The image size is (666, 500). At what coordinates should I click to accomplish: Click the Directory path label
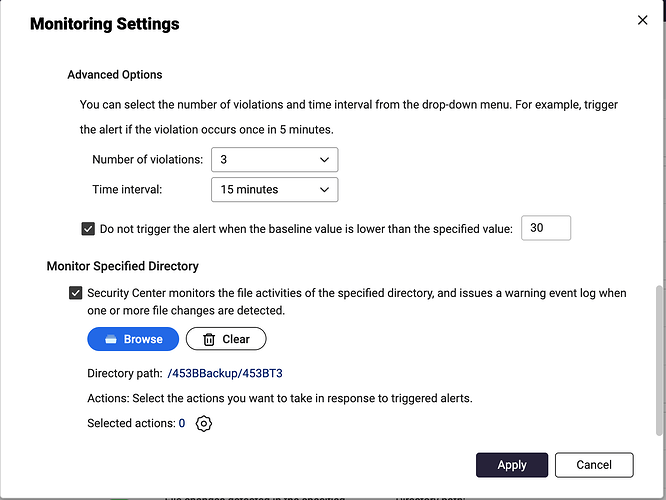click(x=125, y=373)
